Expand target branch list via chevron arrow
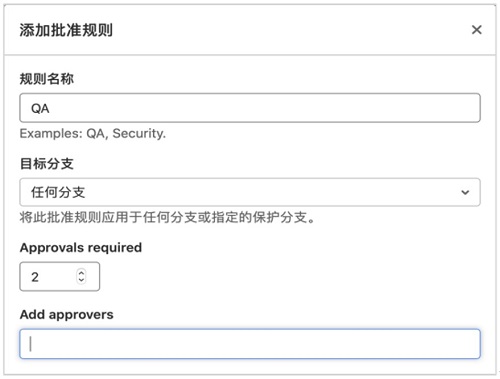The height and width of the screenshot is (379, 500). tap(465, 192)
